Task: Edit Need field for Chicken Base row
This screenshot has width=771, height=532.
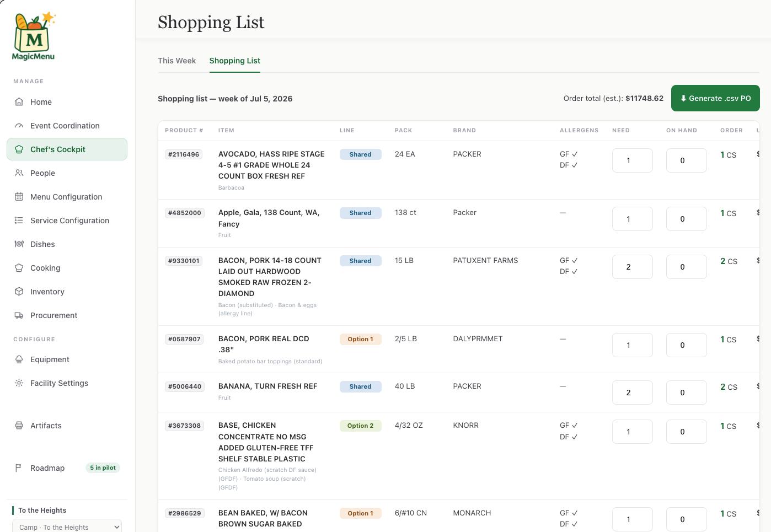Action: pyautogui.click(x=633, y=432)
